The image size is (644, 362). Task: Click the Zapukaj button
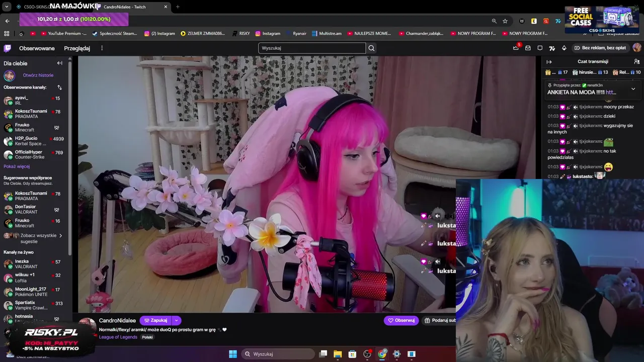pos(155,320)
